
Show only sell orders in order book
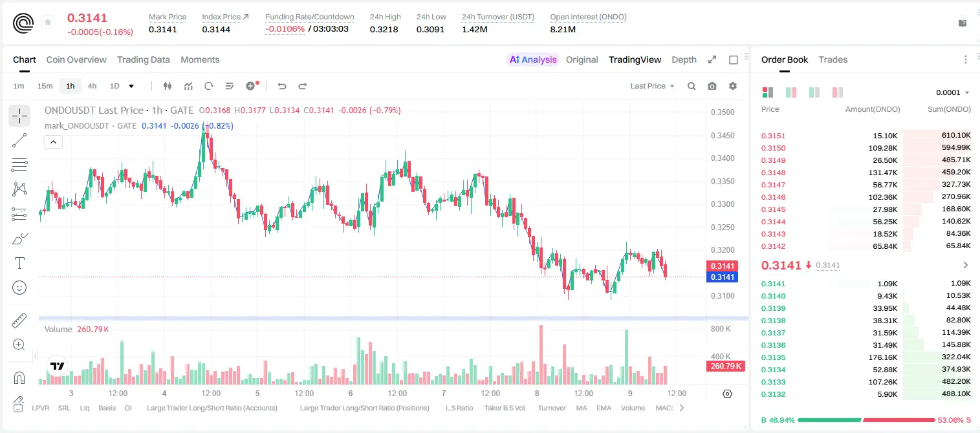pyautogui.click(x=838, y=92)
